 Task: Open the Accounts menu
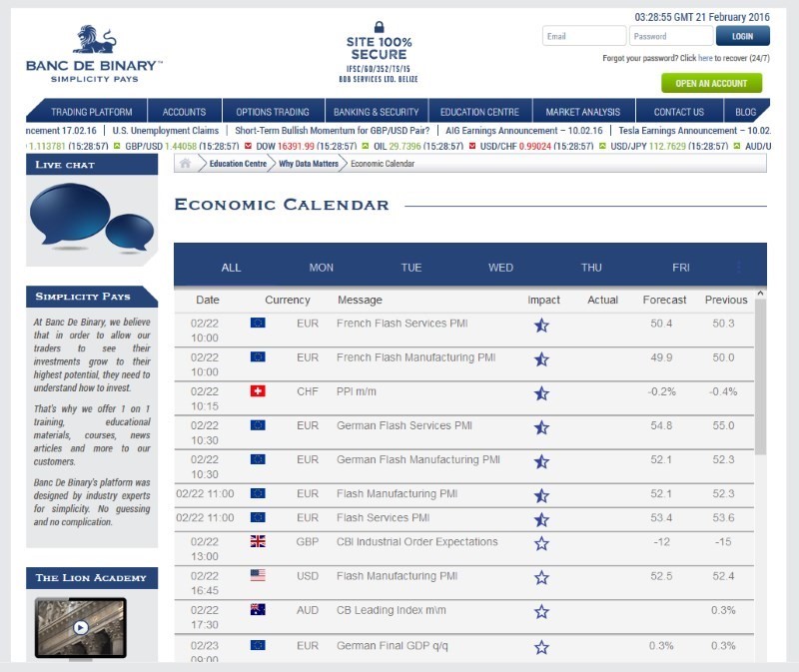click(x=185, y=112)
